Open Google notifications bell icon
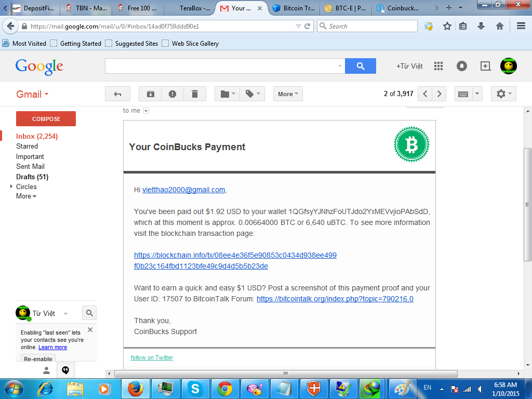Viewport: 532px width, 399px height. point(461,66)
